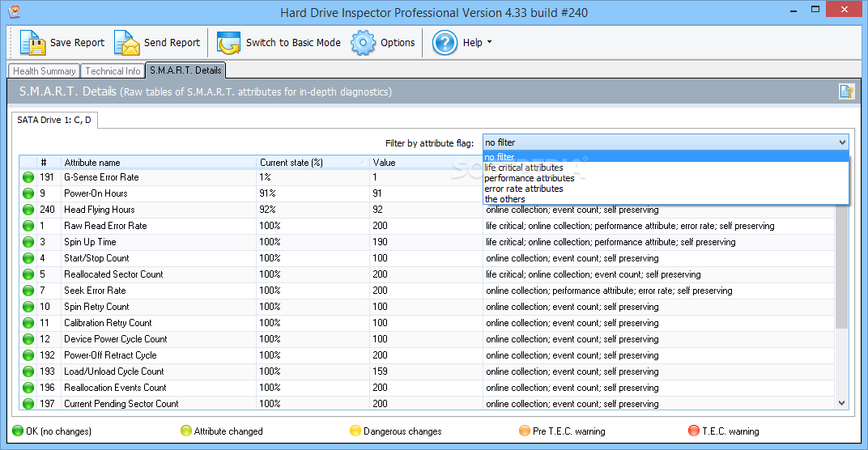Viewport: 868px width, 450px height.
Task: Switch to the Technical Info tab
Action: (113, 71)
